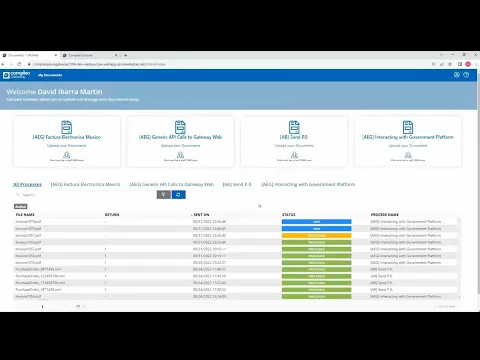480x360 pixels.
Task: Click the Compleo Gateway logo
Action: tap(16, 75)
